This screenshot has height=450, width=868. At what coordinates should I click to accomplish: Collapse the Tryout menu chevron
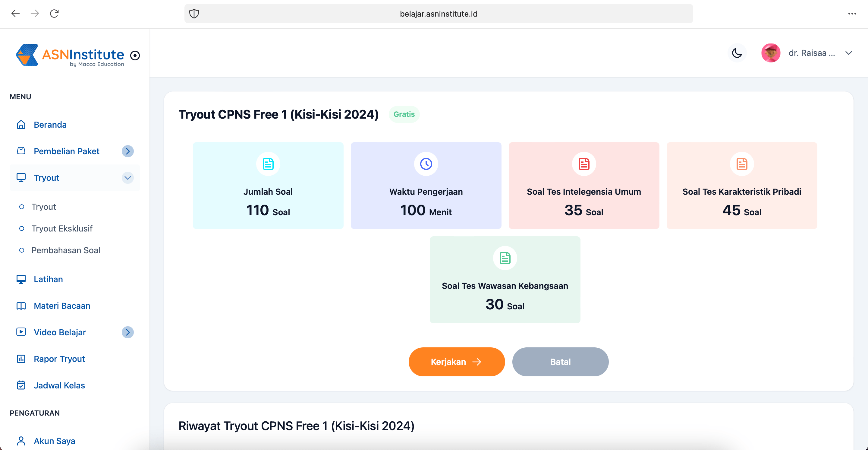(x=127, y=178)
